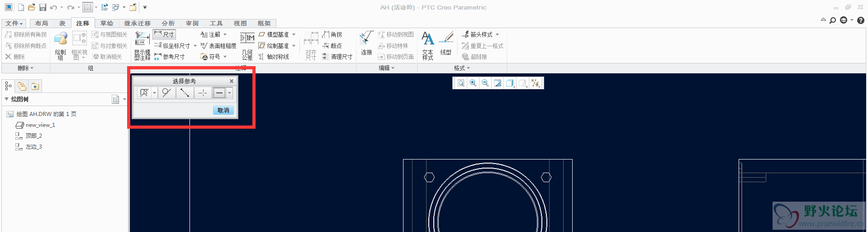The height and width of the screenshot is (232, 868).
Task: Switch to the 草绘 (Sketch) tab
Action: point(107,23)
